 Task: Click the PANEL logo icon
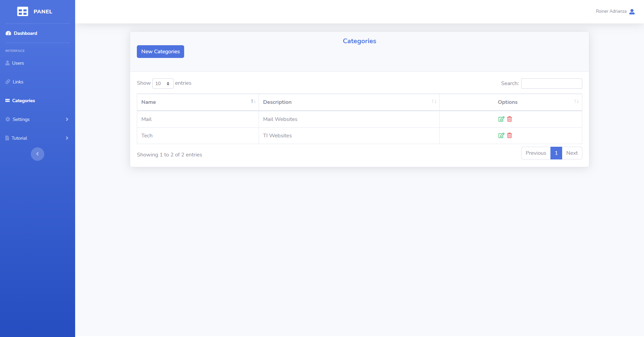pyautogui.click(x=22, y=11)
